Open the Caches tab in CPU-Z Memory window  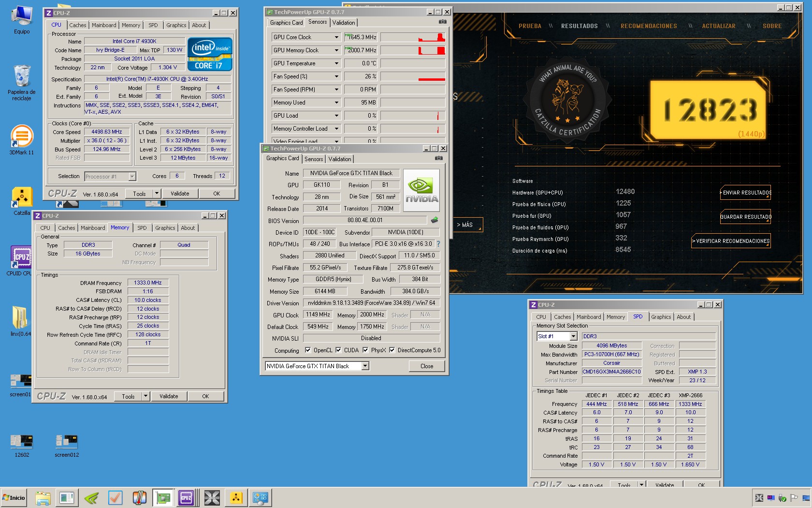click(x=67, y=228)
